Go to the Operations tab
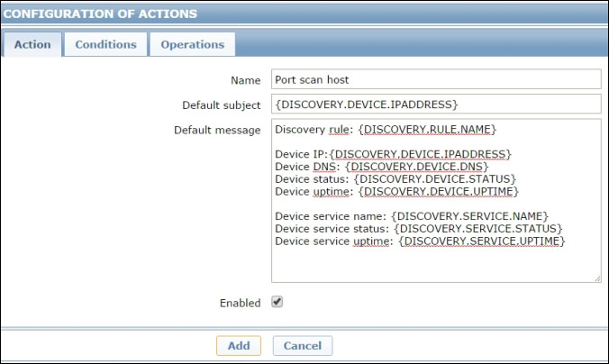This screenshot has height=364, width=609. (192, 44)
